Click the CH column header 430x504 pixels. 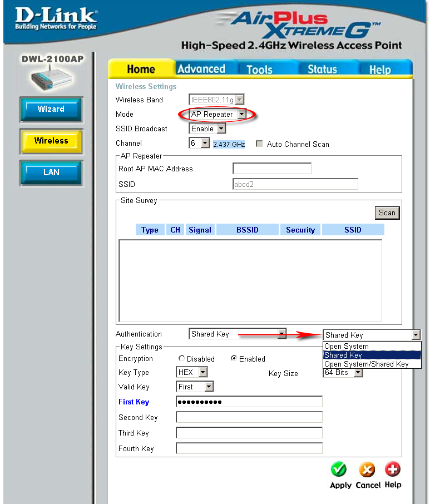(175, 230)
